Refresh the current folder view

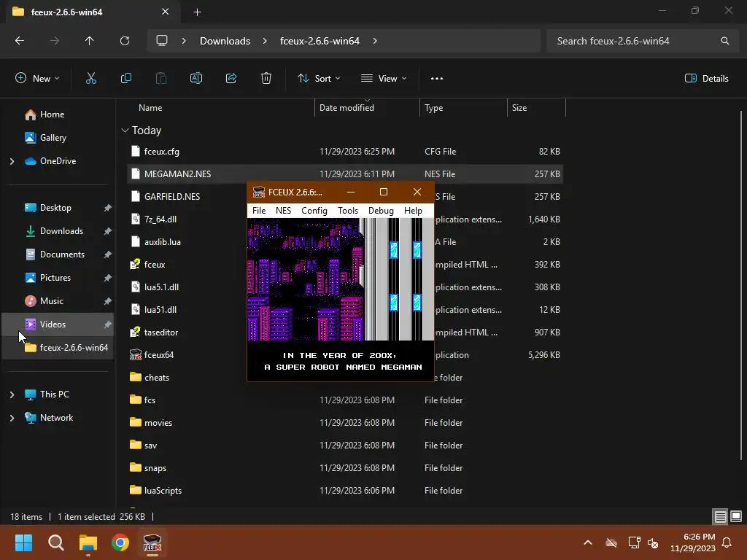[x=125, y=41]
